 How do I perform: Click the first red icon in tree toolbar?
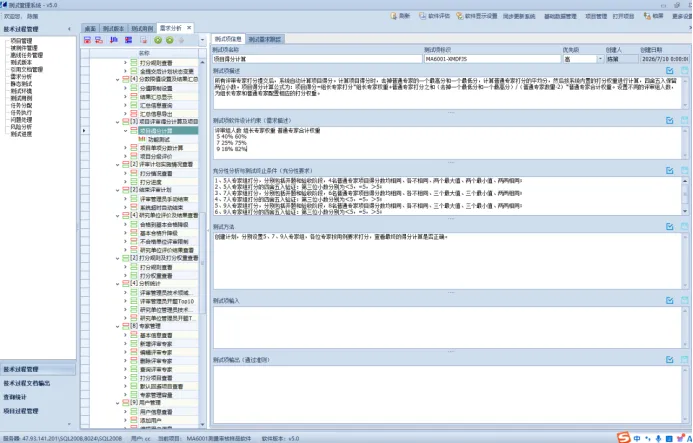pos(87,40)
